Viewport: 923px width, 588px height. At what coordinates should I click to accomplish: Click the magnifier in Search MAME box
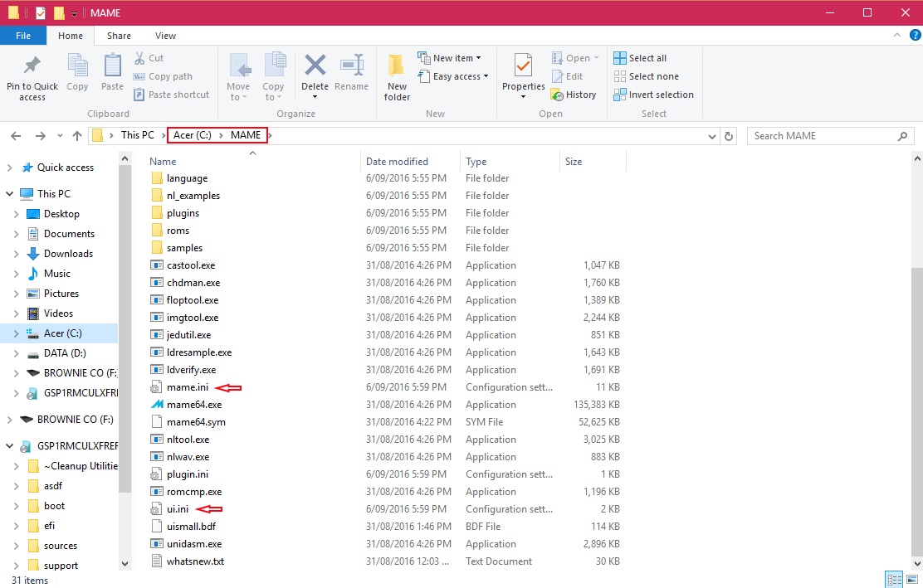902,136
